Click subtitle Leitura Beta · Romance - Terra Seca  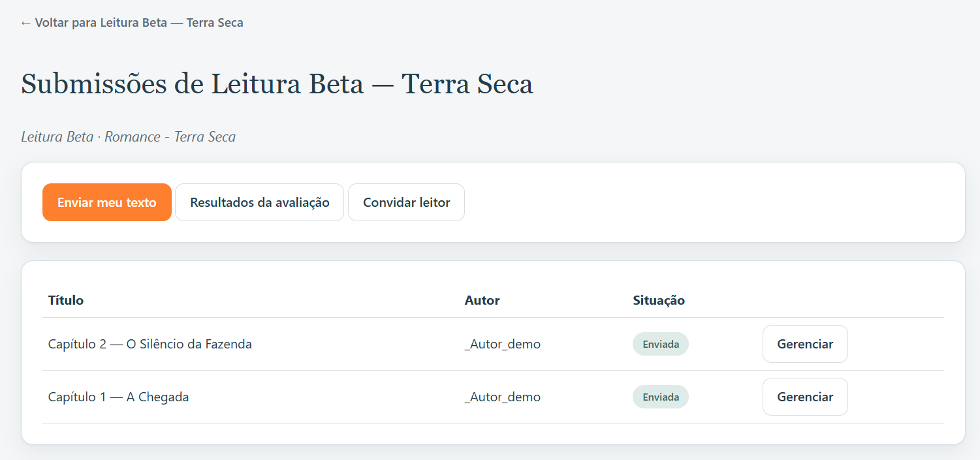(x=129, y=137)
